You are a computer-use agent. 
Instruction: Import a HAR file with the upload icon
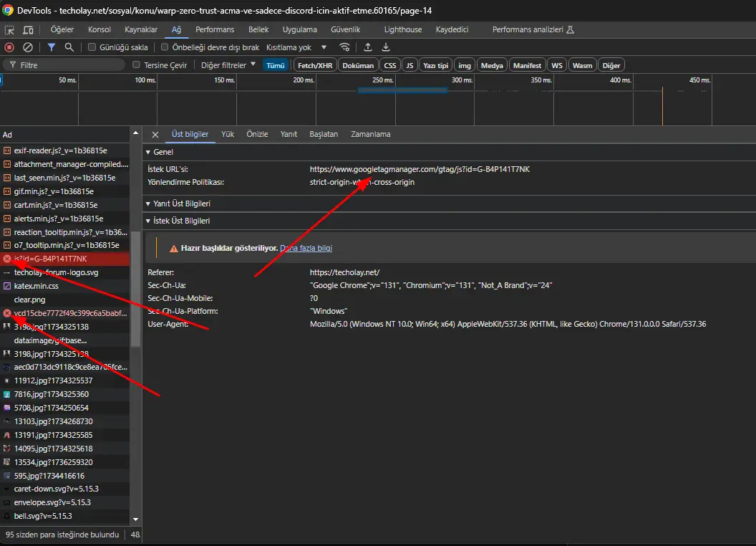click(x=367, y=47)
